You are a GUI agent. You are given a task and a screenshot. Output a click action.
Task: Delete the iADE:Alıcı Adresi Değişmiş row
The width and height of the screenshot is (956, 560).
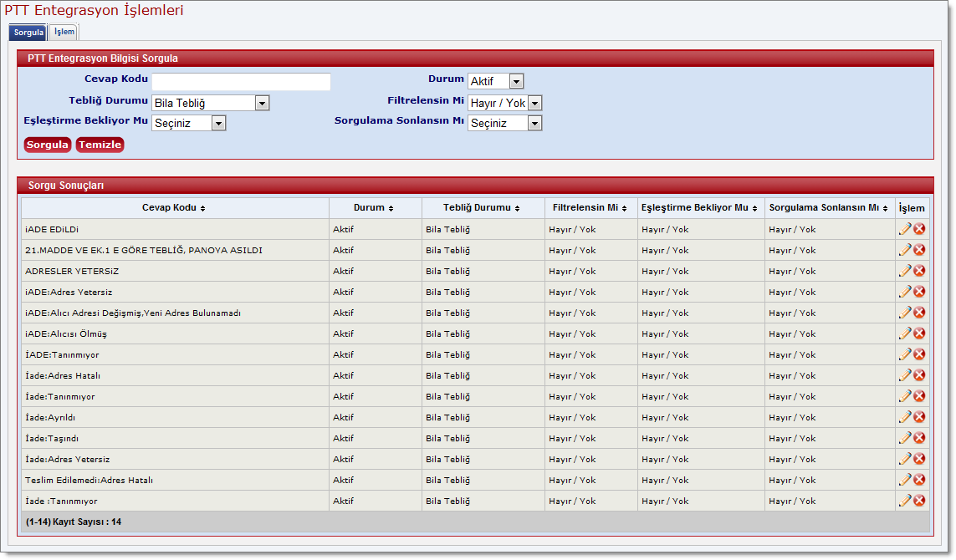click(919, 313)
